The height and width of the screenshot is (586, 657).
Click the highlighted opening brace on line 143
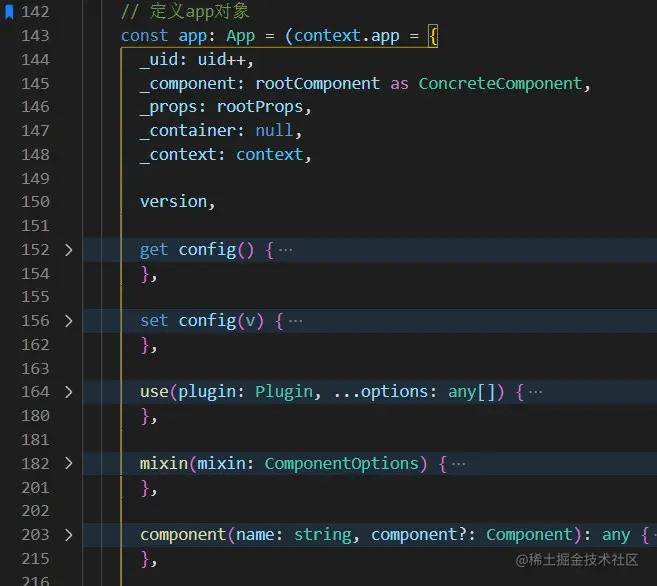[433, 36]
